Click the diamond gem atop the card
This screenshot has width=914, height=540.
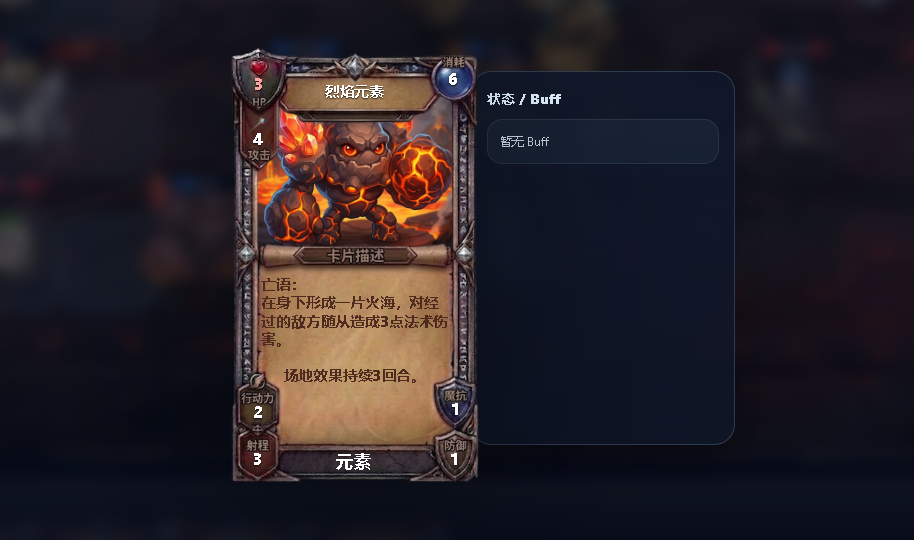354,65
